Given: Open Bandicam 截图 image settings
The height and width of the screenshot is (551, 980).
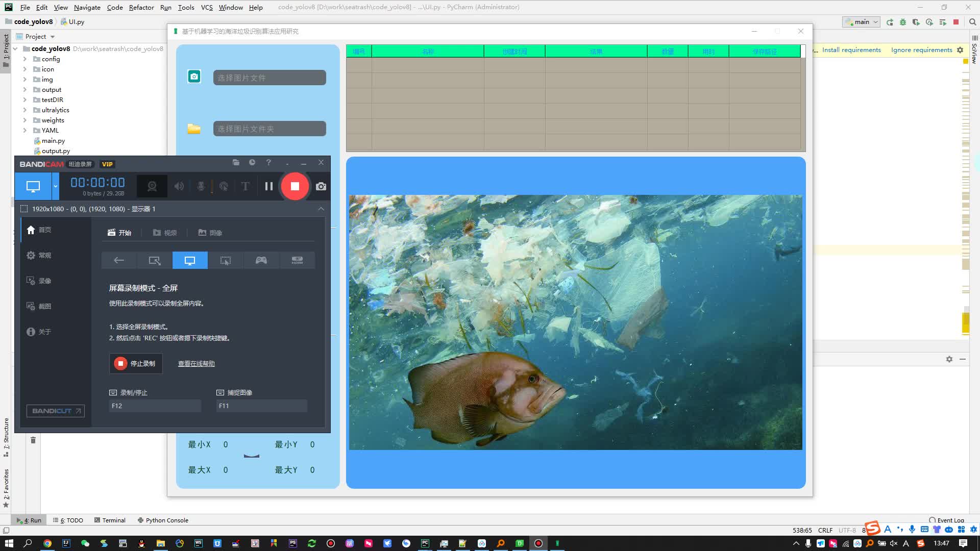Looking at the screenshot, I should 39,306.
